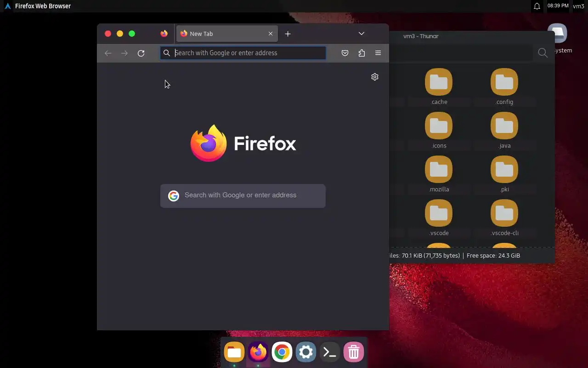
Task: Open Trash from the dock
Action: [x=354, y=353]
